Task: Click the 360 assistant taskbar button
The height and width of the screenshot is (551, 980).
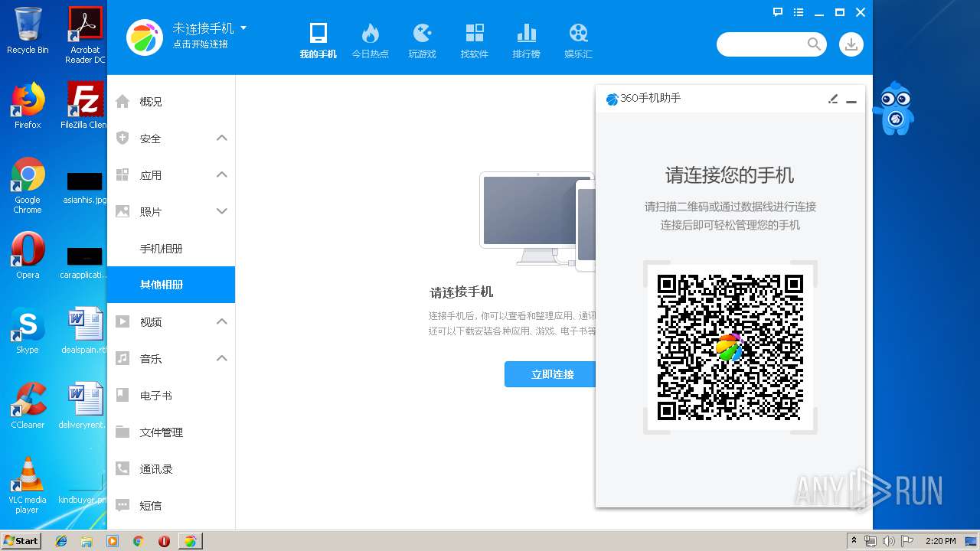Action: [x=190, y=541]
